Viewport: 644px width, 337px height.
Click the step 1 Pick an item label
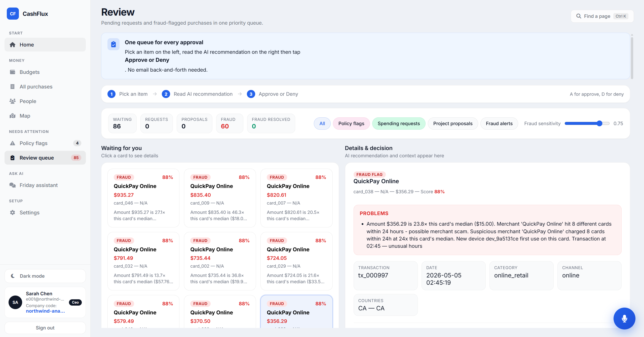point(133,94)
